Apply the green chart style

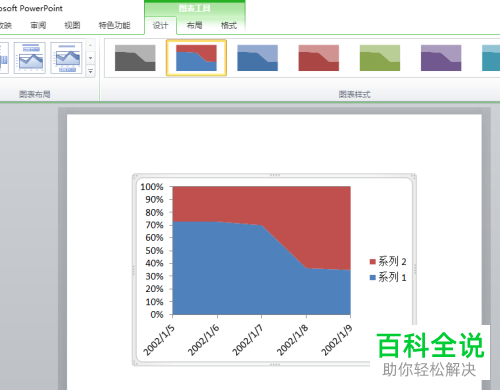pyautogui.click(x=380, y=58)
